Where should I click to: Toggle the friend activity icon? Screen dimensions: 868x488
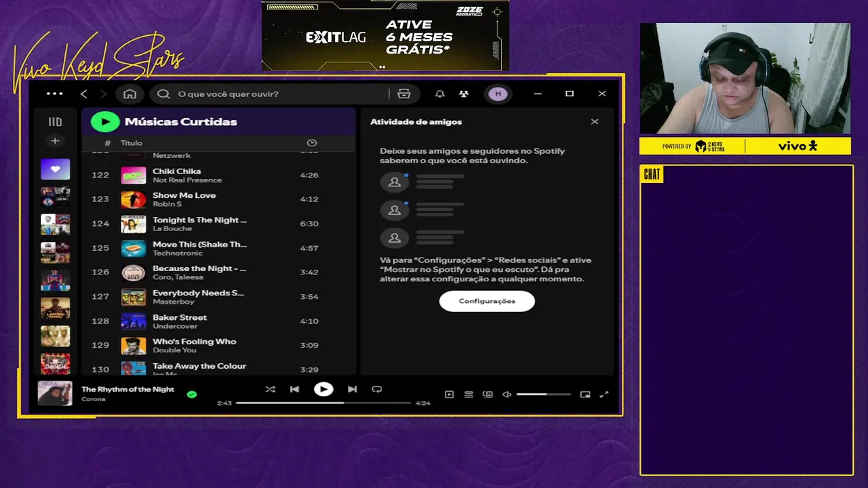(x=463, y=94)
